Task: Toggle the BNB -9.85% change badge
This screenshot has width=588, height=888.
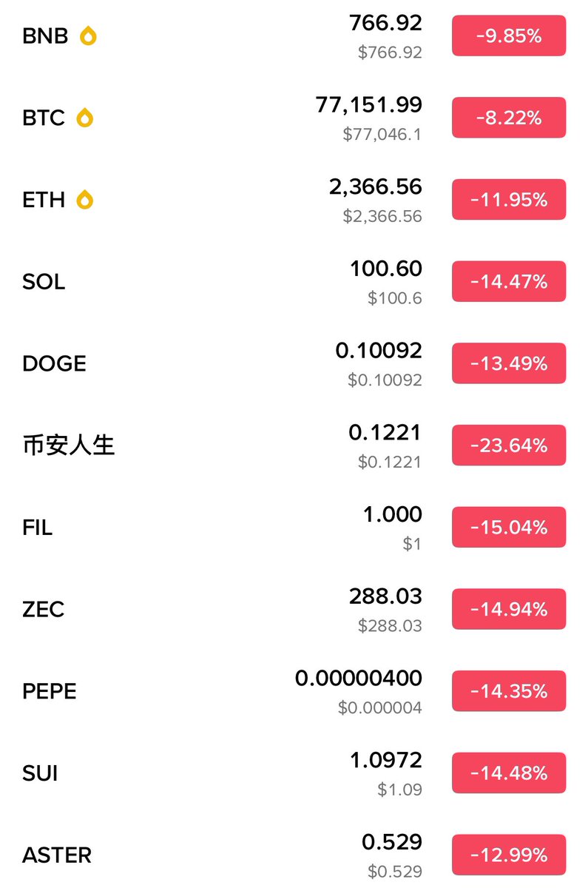Action: (509, 36)
